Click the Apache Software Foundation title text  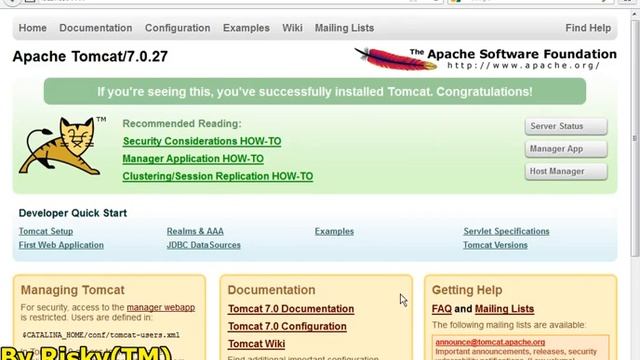tap(522, 54)
